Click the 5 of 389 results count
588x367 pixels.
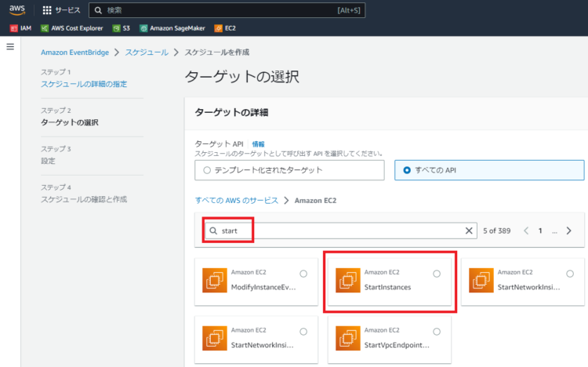[497, 231]
